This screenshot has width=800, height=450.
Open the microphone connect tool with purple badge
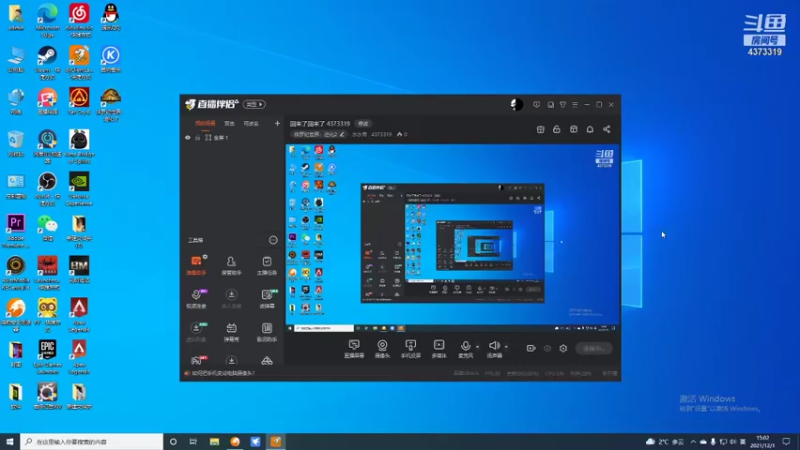[196, 298]
